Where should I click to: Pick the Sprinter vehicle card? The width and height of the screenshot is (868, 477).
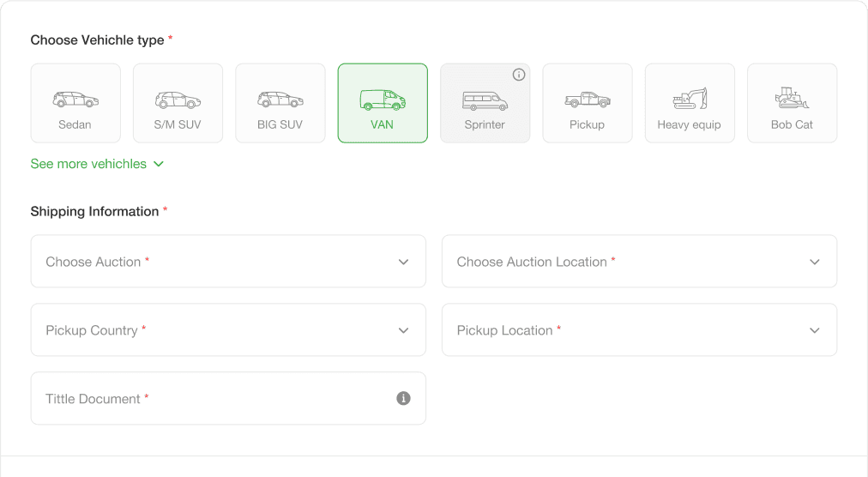point(485,103)
